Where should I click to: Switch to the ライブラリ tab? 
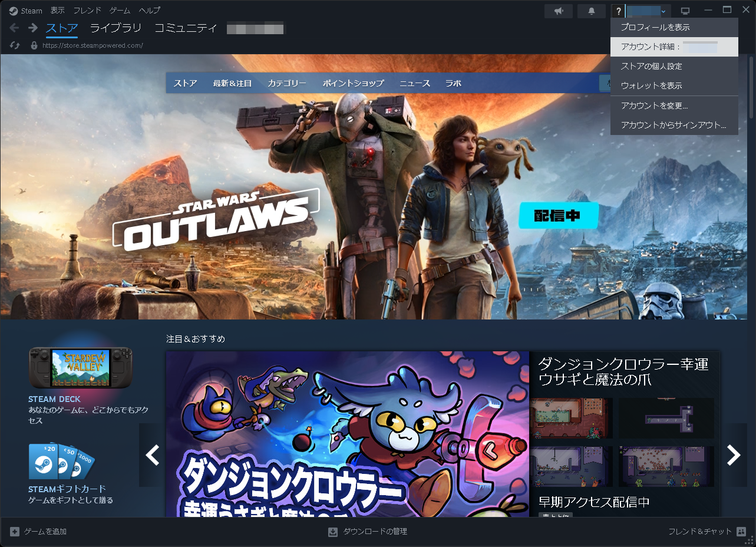click(115, 27)
